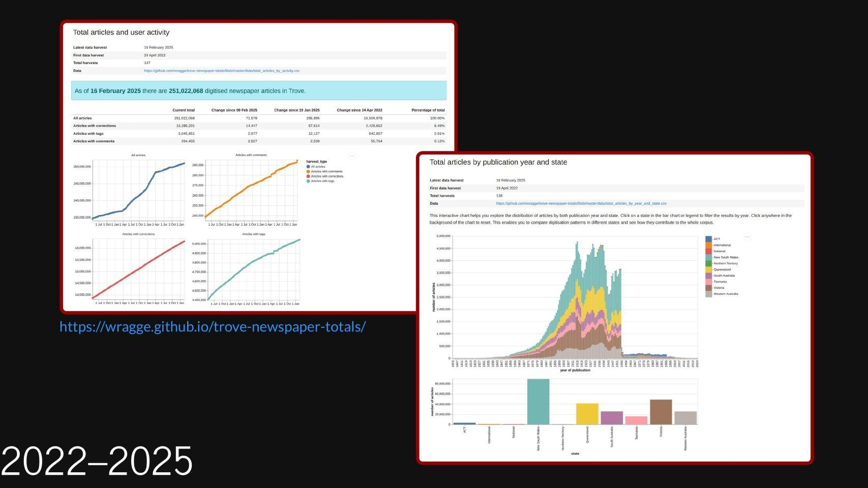
Task: Click the 'Articles with tags' table row label
Action: coord(88,134)
